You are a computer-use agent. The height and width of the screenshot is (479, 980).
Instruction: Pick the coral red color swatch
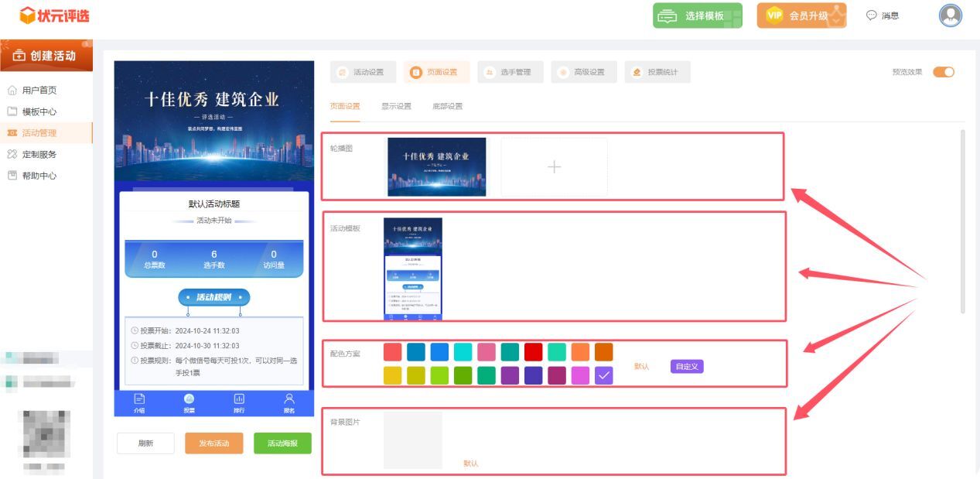click(x=393, y=352)
